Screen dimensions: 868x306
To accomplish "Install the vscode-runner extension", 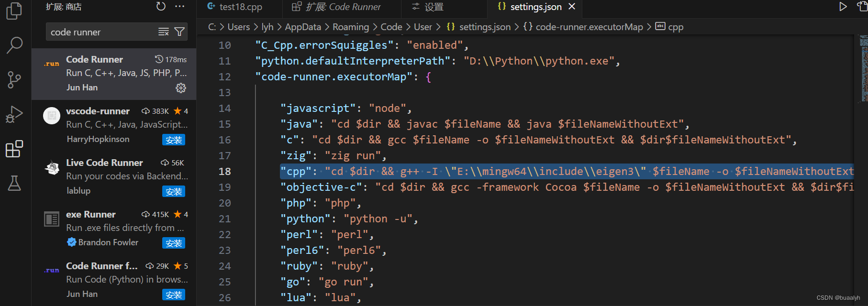I will pos(174,140).
